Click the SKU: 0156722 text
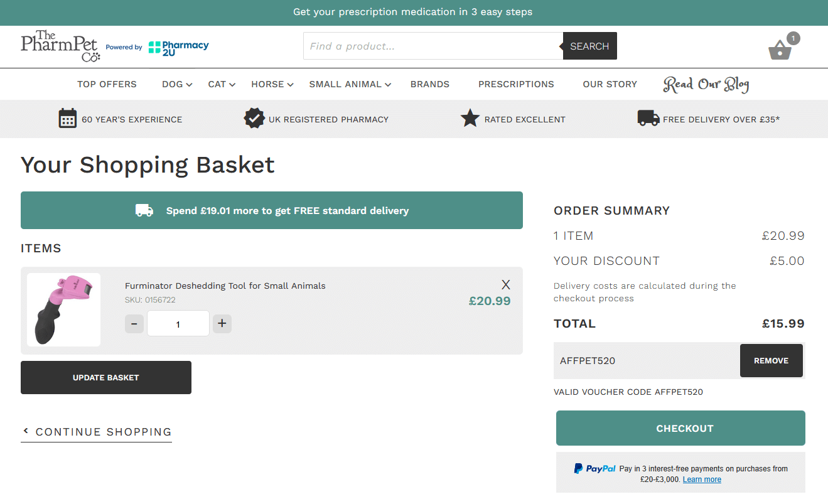 pos(150,300)
